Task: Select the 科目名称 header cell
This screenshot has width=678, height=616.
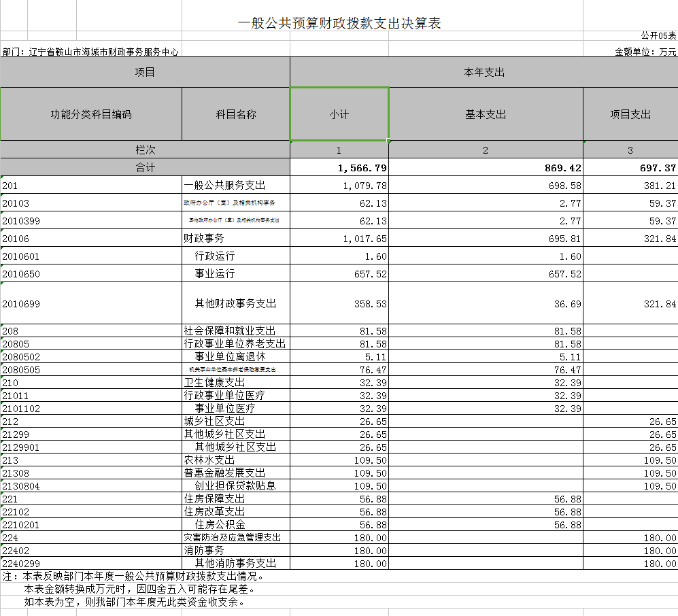Action: point(236,114)
